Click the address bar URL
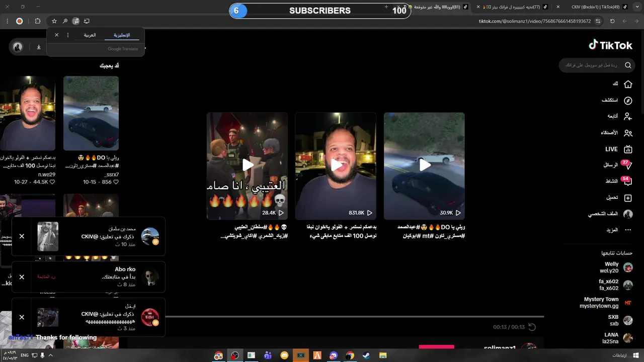644x362 pixels. point(534,21)
